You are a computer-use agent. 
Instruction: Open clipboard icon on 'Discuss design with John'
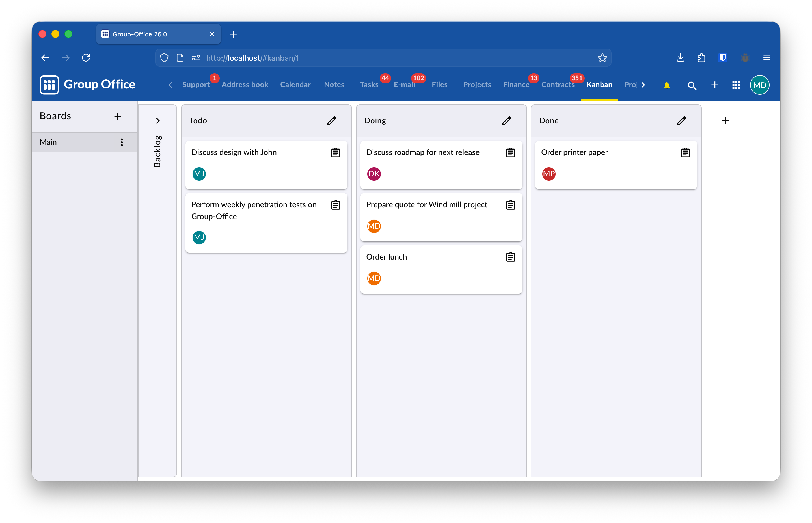pos(336,152)
